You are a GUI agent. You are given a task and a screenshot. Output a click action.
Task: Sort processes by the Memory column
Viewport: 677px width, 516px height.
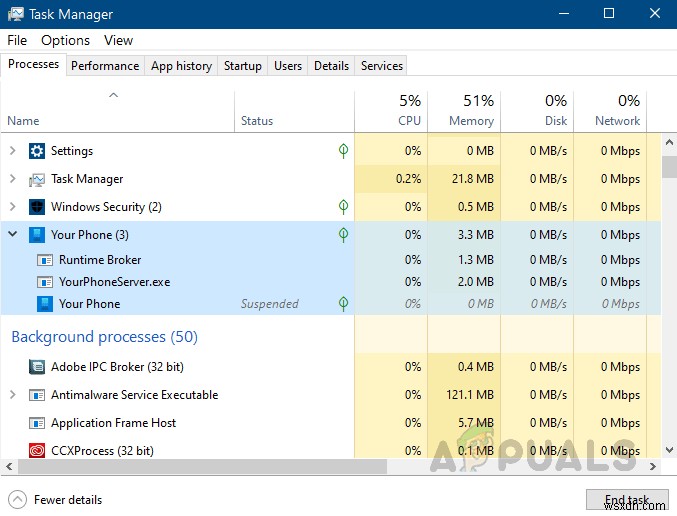click(x=471, y=110)
